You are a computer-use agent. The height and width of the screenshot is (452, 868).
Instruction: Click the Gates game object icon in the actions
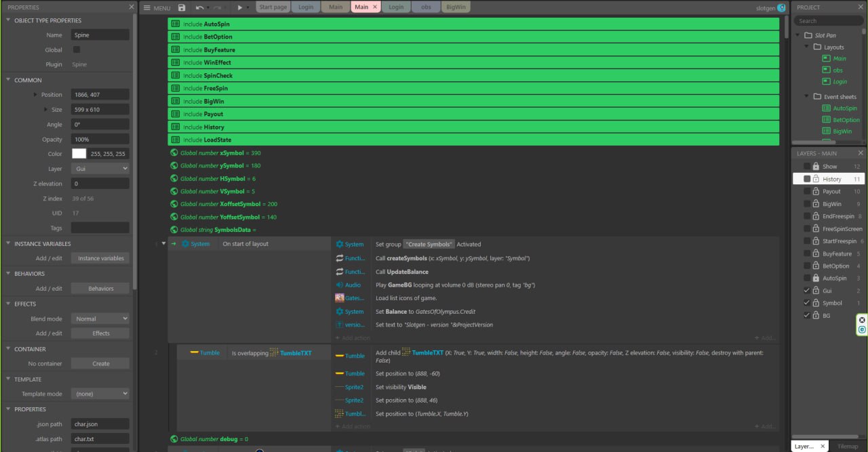pyautogui.click(x=340, y=298)
